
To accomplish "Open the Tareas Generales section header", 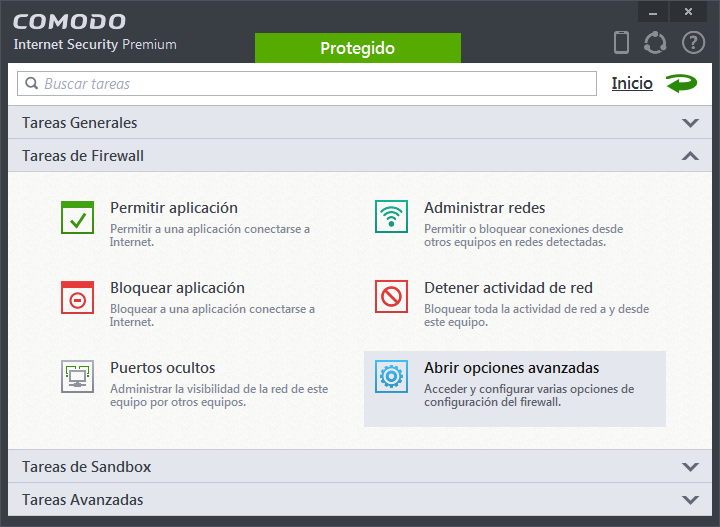I will [360, 123].
